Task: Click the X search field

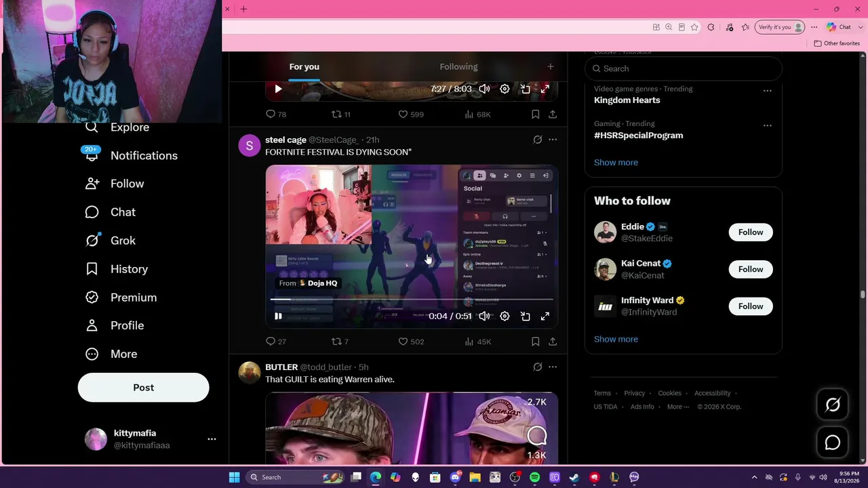Action: [x=684, y=68]
